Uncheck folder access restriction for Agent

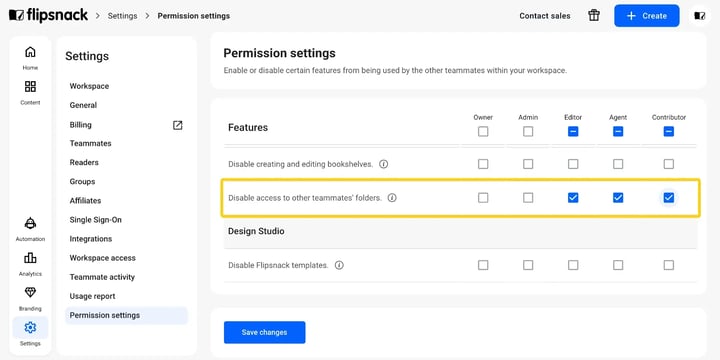click(x=618, y=198)
